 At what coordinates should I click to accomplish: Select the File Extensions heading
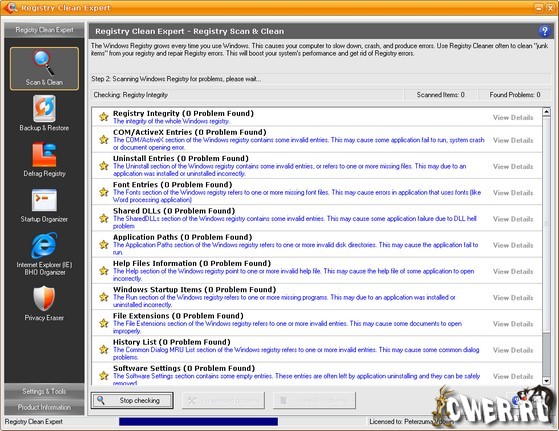178,316
